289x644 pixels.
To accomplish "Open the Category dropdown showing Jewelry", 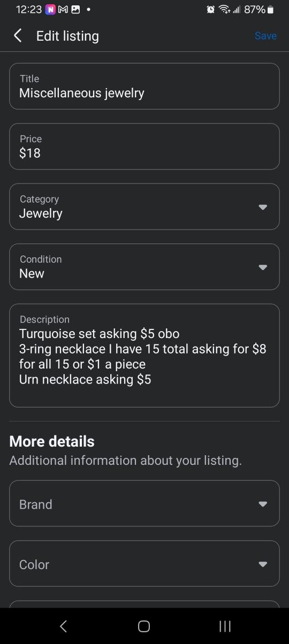I will pyautogui.click(x=144, y=206).
